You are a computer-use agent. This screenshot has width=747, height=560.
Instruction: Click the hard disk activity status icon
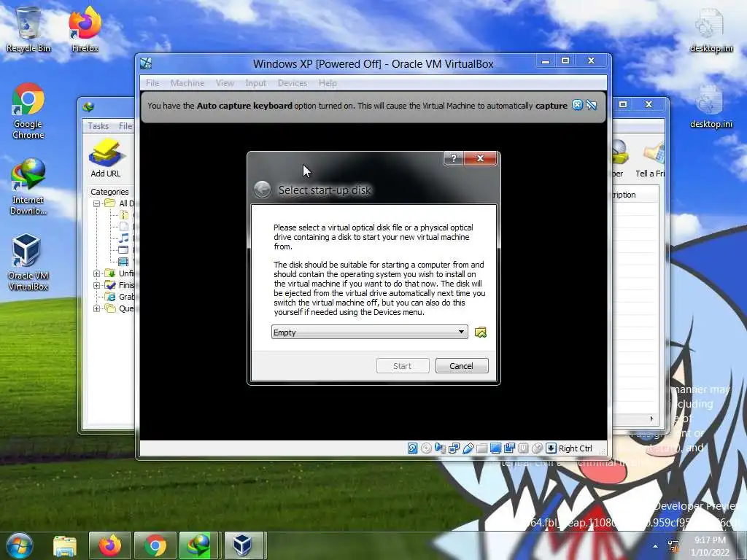[413, 448]
